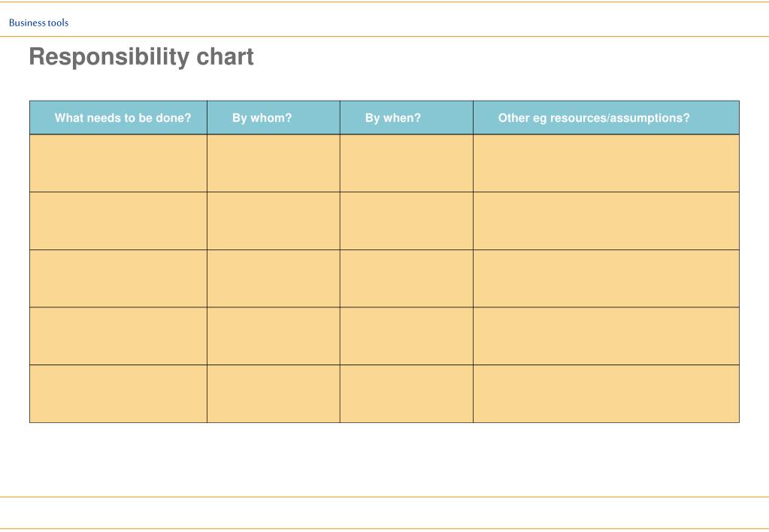Select fourth row cell under 'By whom?'
Screen dimensions: 769x532
click(274, 337)
